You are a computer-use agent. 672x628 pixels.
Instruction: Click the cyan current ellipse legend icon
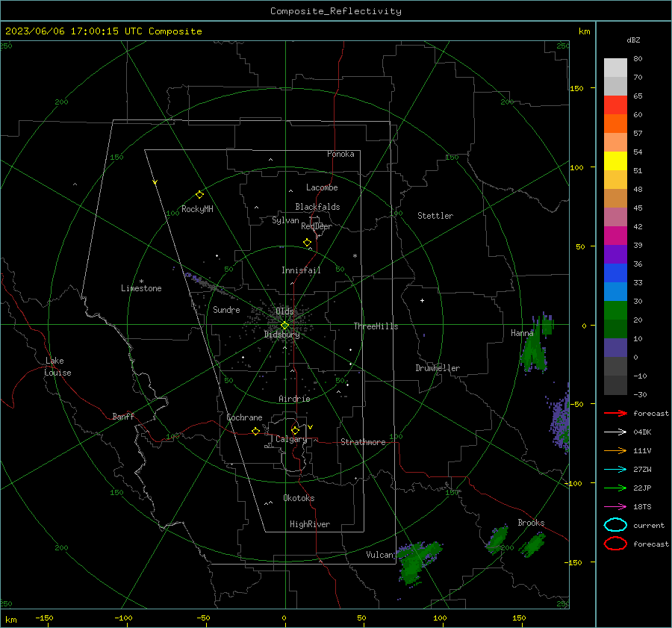(x=615, y=525)
